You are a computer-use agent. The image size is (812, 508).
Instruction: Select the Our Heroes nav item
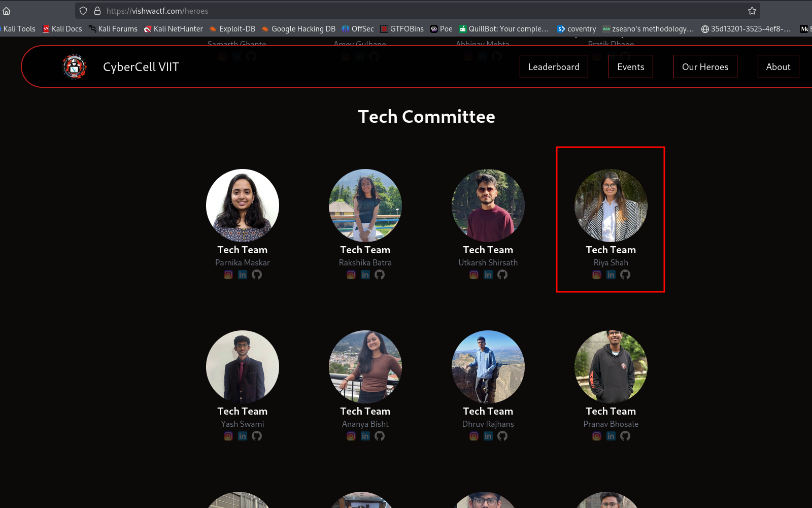[705, 67]
